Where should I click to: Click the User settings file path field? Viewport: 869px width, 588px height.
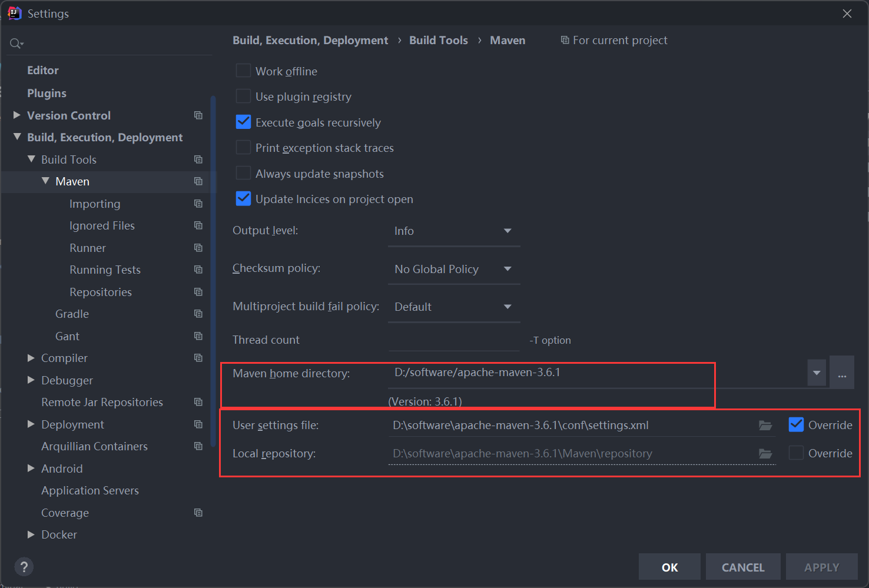pyautogui.click(x=573, y=425)
